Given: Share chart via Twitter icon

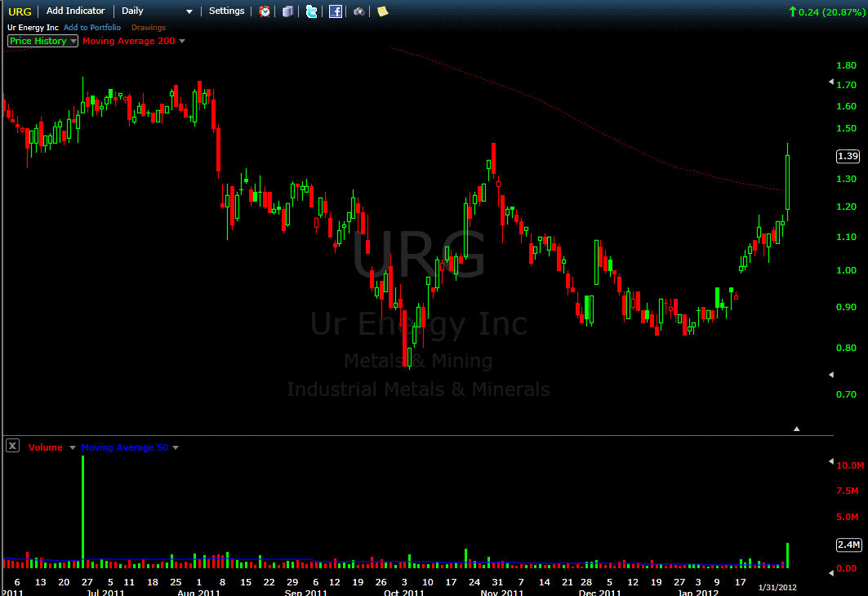Looking at the screenshot, I should (312, 11).
